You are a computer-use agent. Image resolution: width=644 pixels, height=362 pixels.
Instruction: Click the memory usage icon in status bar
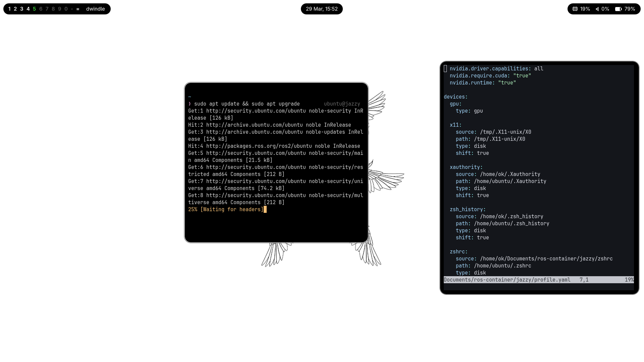[x=575, y=9]
